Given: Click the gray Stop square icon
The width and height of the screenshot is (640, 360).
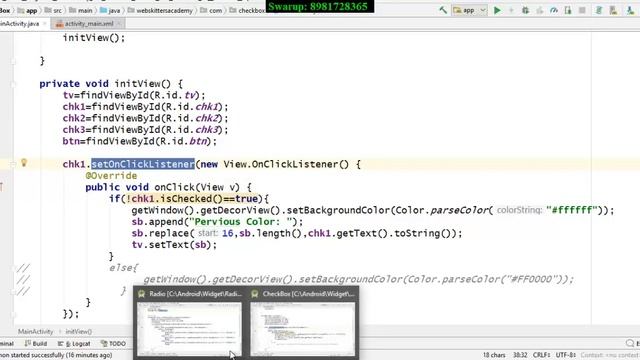Looking at the screenshot, I should (582, 10).
